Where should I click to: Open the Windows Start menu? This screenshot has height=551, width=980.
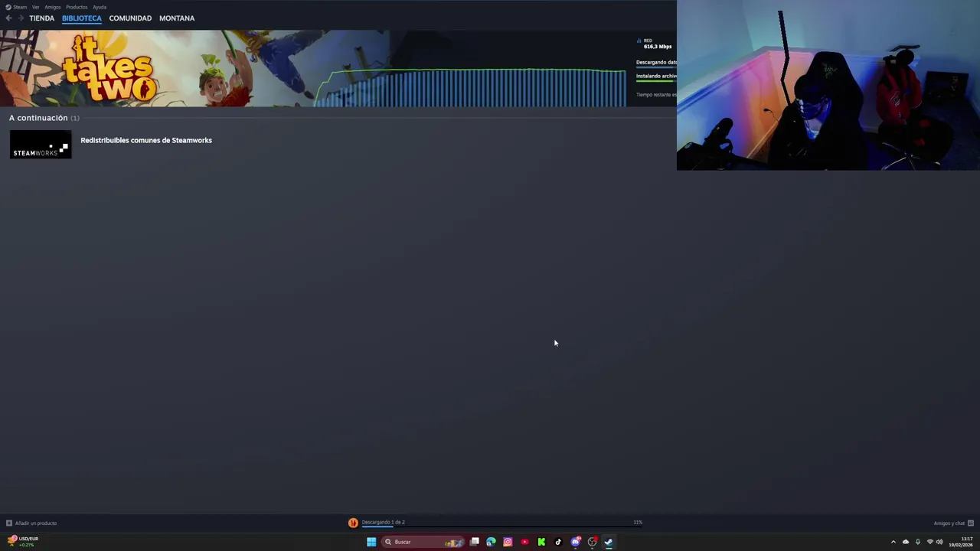tap(371, 542)
